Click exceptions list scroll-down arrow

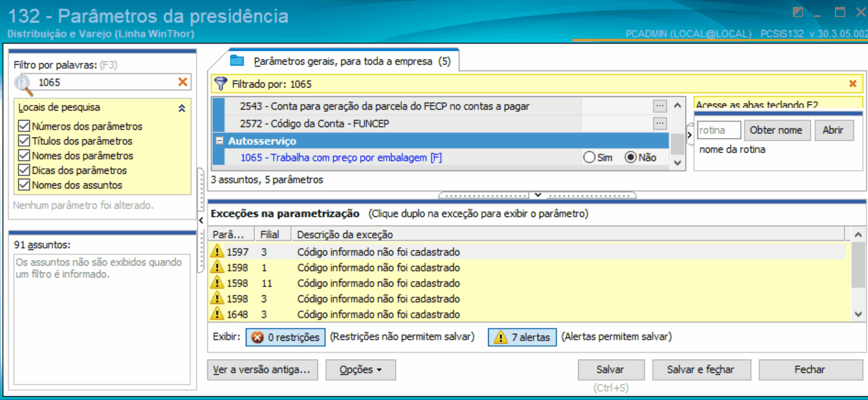pos(859,314)
